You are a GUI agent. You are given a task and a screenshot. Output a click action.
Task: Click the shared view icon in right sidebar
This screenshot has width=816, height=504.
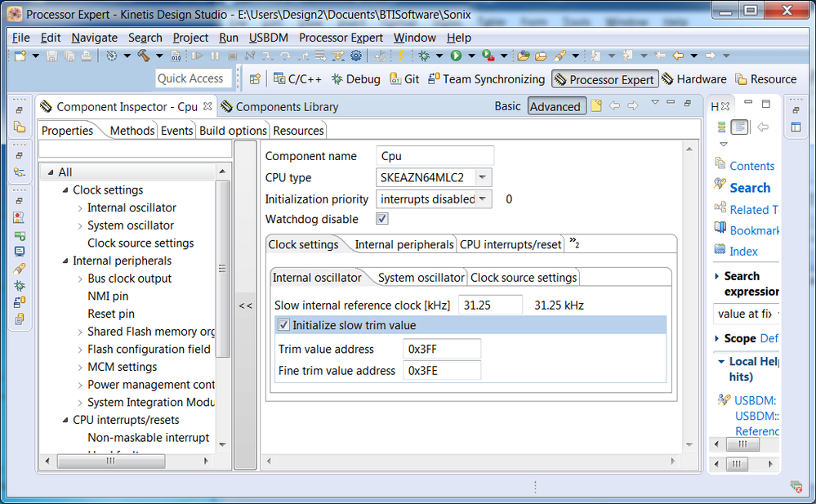[x=796, y=127]
